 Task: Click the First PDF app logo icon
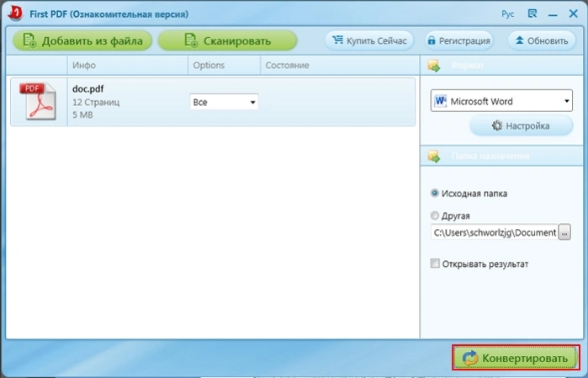point(16,13)
